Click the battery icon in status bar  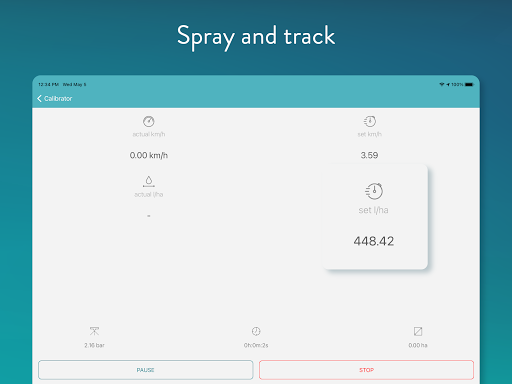(469, 85)
